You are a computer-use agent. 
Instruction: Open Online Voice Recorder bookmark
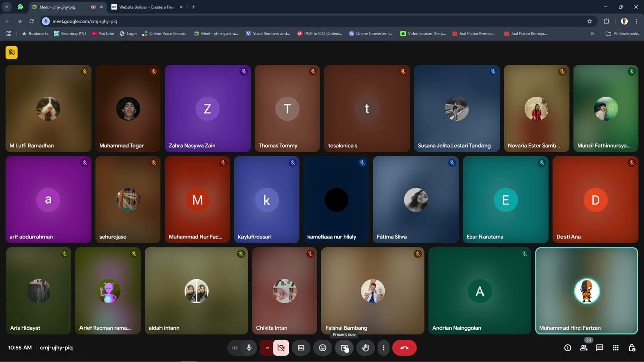(x=166, y=34)
